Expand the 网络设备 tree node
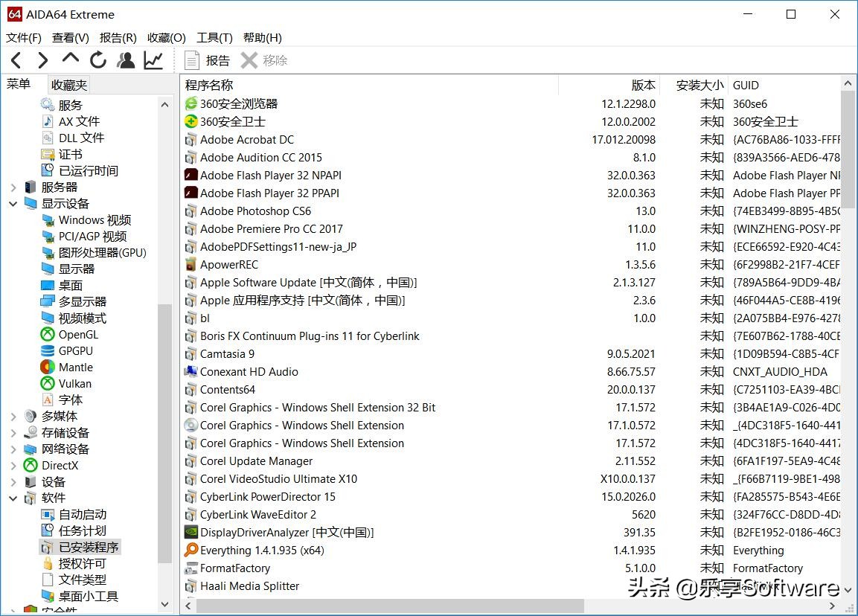Viewport: 858px width, 616px height. tap(13, 449)
